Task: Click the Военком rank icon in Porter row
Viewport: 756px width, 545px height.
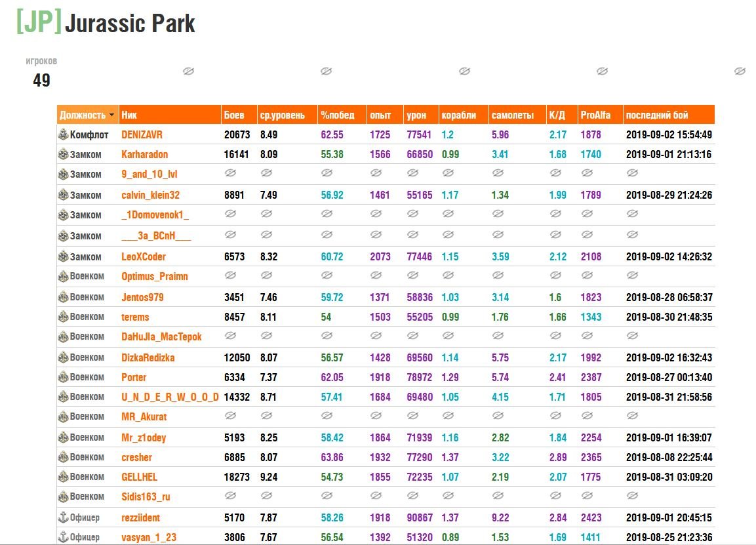Action: pos(63,377)
